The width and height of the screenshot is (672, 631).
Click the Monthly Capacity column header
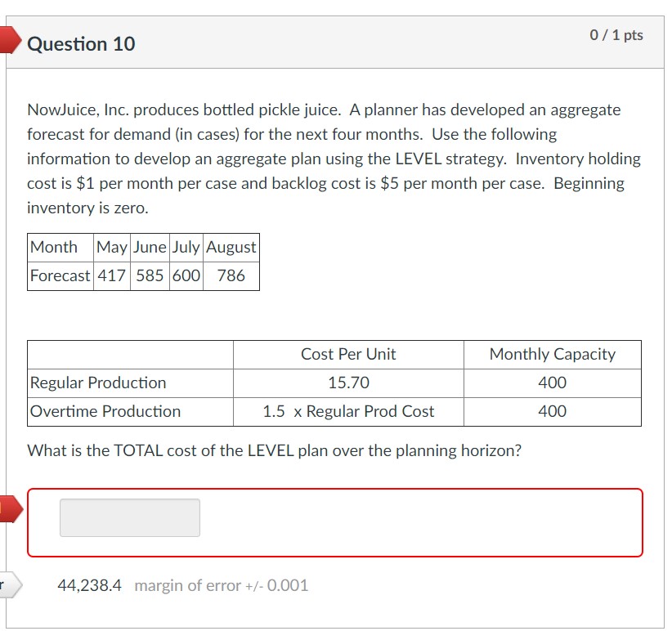pos(552,354)
